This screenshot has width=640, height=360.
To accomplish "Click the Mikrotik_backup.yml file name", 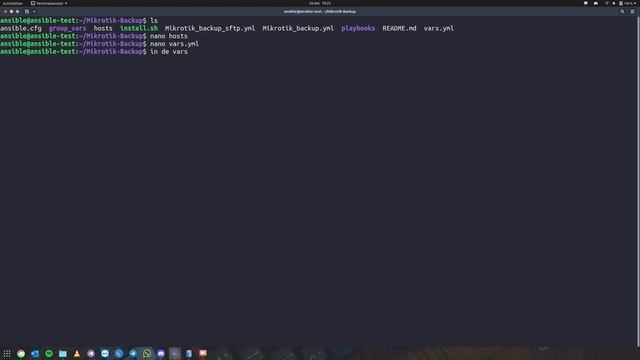I will [x=298, y=29].
